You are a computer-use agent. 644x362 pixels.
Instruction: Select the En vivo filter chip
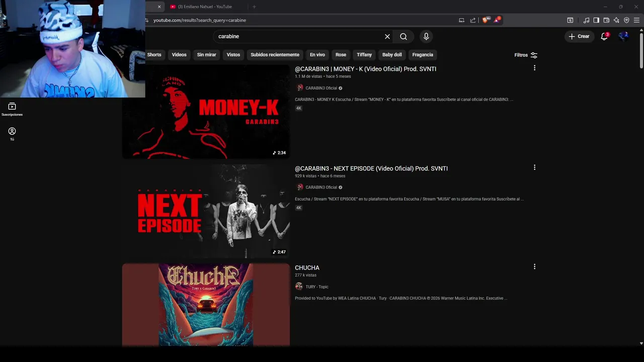coord(317,55)
